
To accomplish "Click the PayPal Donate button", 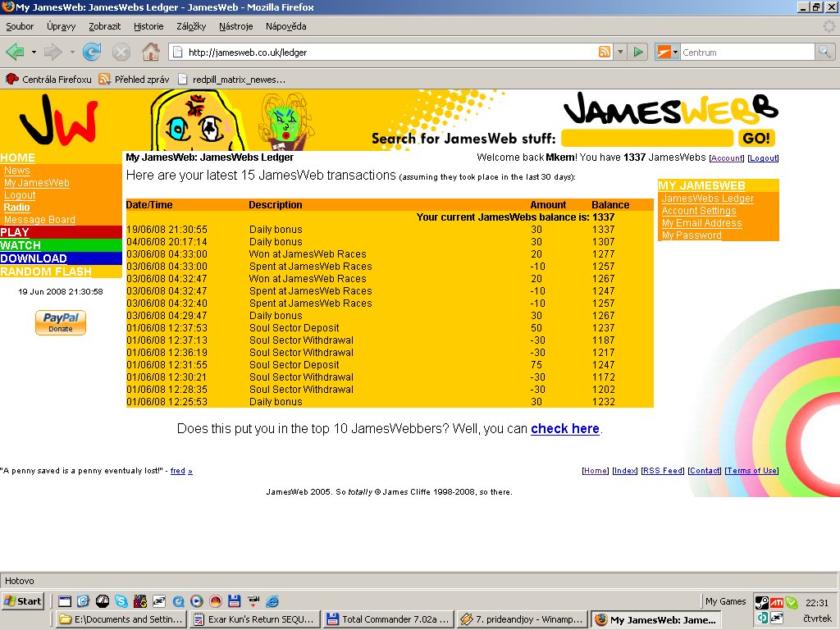I will click(61, 322).
